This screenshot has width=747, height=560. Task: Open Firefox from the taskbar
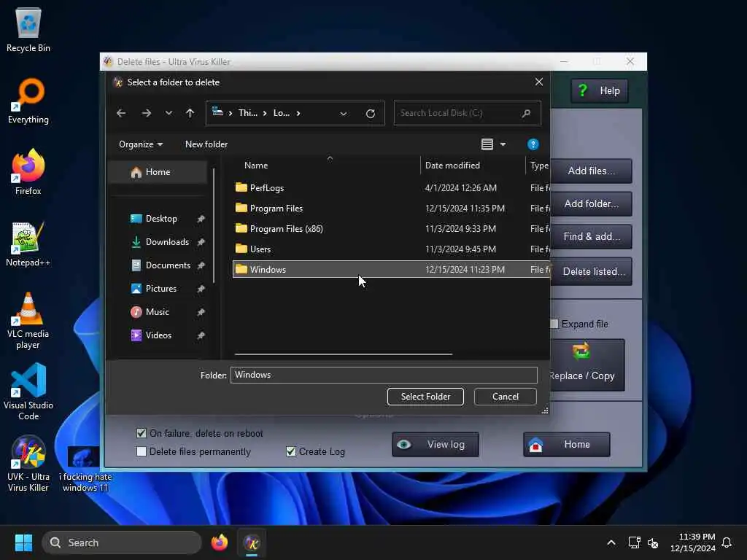(219, 542)
